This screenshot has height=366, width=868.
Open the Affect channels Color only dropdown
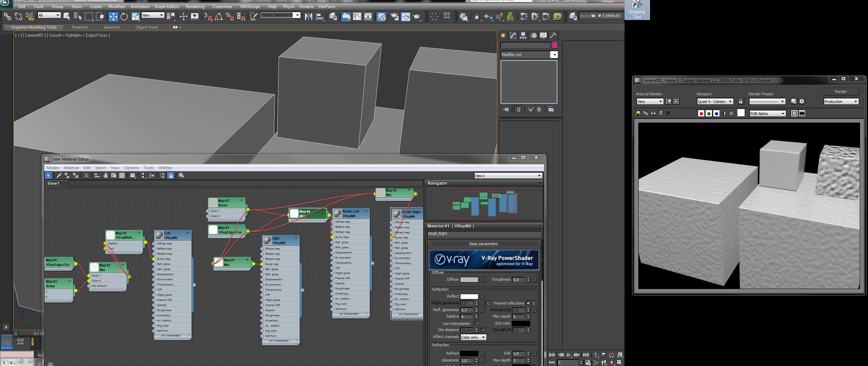coord(473,337)
